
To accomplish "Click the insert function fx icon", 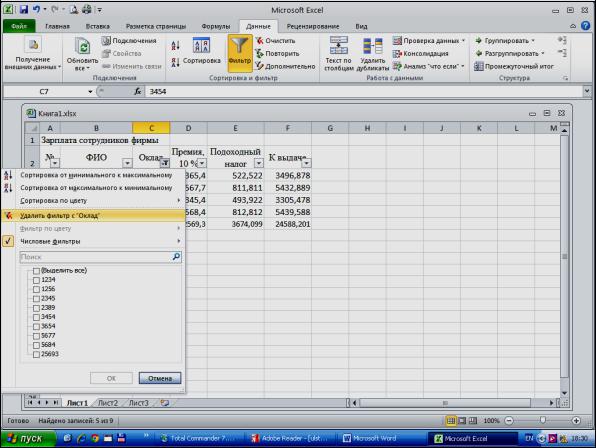I will pyautogui.click(x=138, y=91).
